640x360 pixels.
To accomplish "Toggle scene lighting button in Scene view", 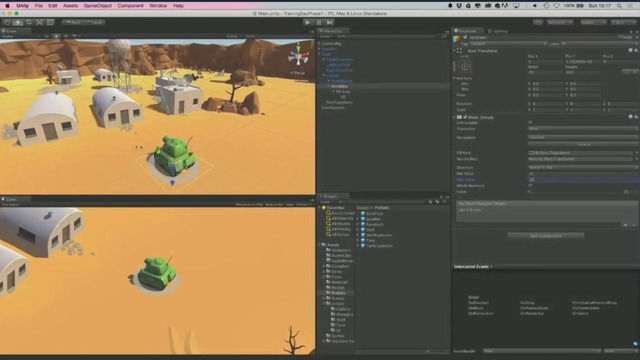I will (56, 36).
